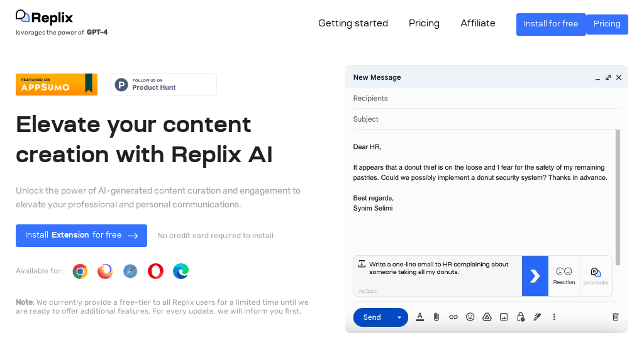Open the Pricing menu item
Viewport: 644px width, 362px height.
click(424, 23)
